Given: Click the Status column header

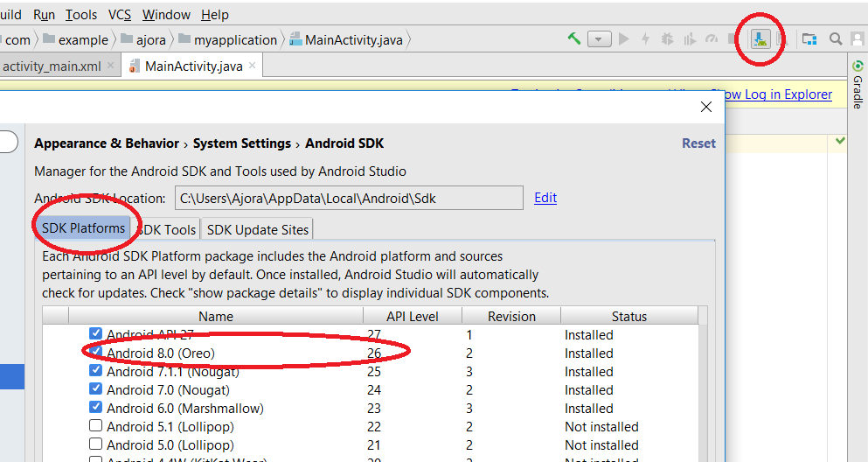Looking at the screenshot, I should tap(629, 316).
